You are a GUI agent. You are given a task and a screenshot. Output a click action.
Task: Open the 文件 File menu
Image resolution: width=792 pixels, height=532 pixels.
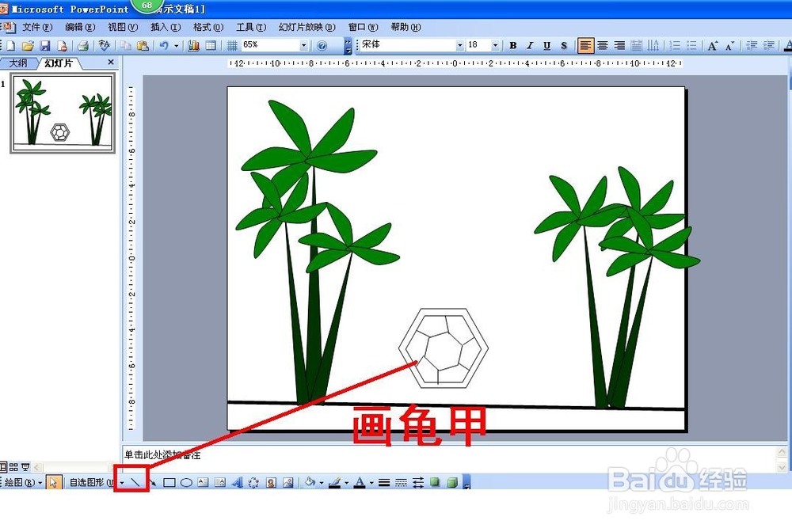(x=37, y=27)
